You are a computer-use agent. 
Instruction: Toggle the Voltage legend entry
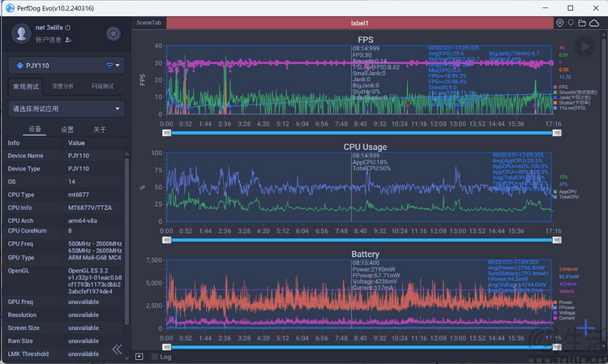(x=564, y=313)
